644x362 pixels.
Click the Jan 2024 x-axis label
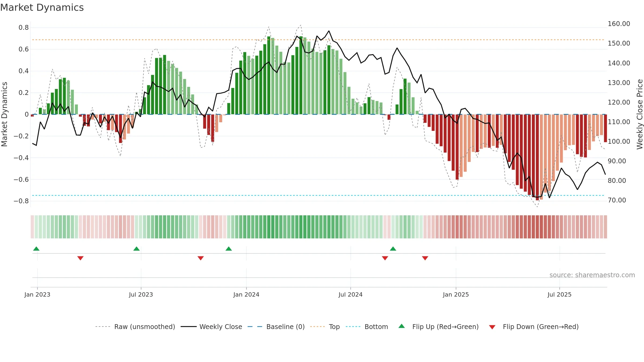tap(246, 294)
